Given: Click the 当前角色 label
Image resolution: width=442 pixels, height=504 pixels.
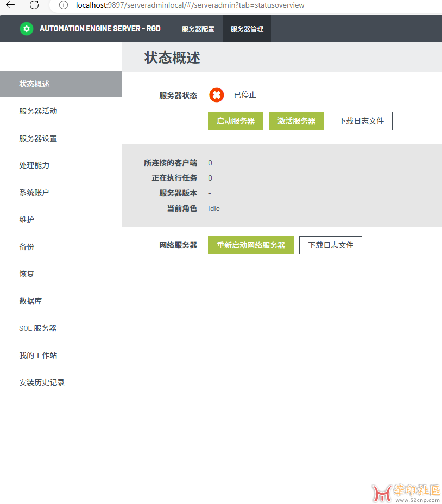Looking at the screenshot, I should [x=182, y=208].
